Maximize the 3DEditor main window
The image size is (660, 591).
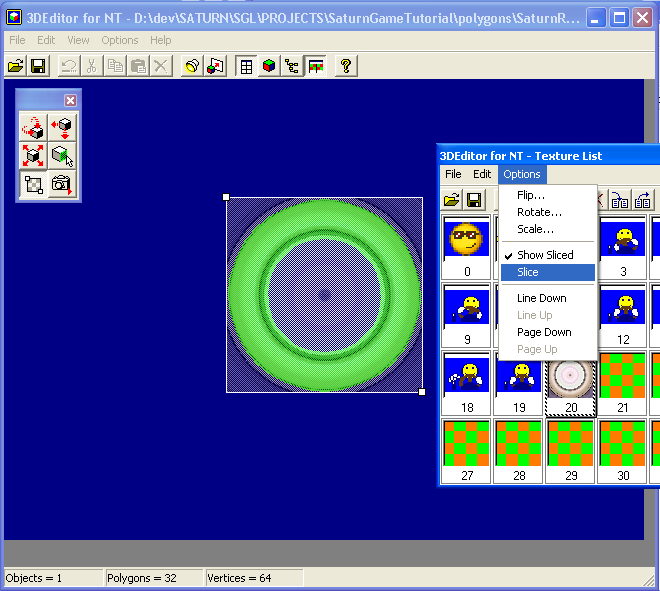[x=619, y=18]
